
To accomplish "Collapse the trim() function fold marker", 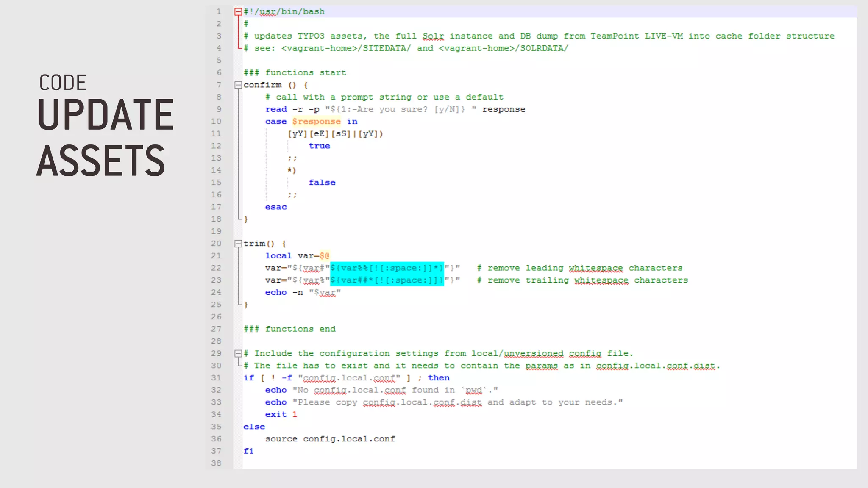I will (238, 244).
